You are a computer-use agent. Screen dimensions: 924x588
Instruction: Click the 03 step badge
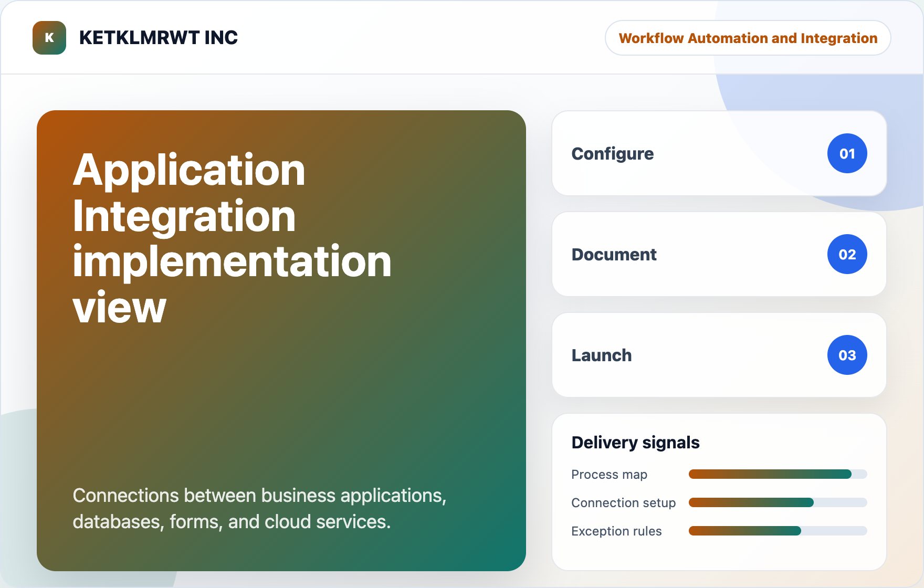[847, 355]
